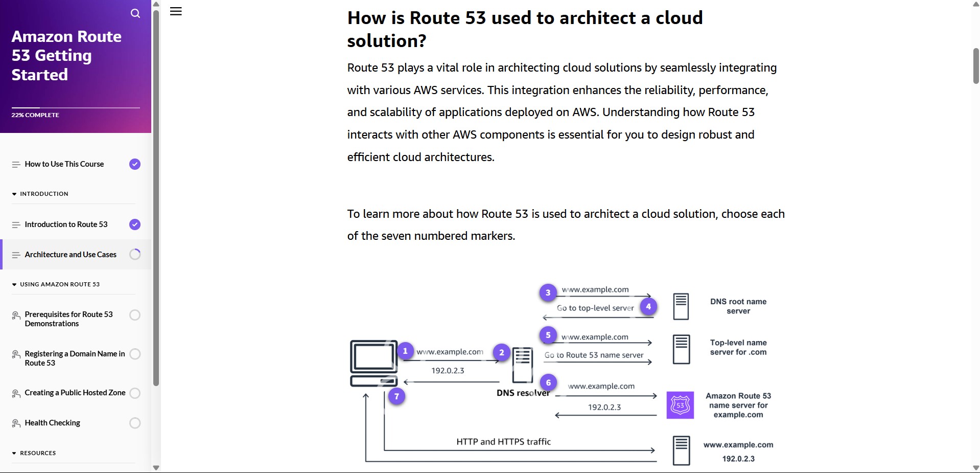The width and height of the screenshot is (980, 473).
Task: Click the main page vertical scrollbar thumb
Action: click(x=975, y=65)
